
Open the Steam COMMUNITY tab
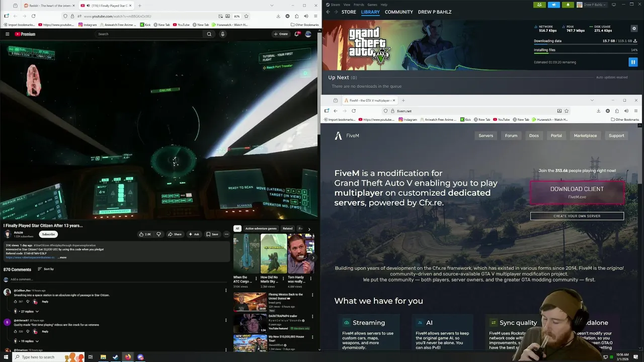[x=399, y=12]
